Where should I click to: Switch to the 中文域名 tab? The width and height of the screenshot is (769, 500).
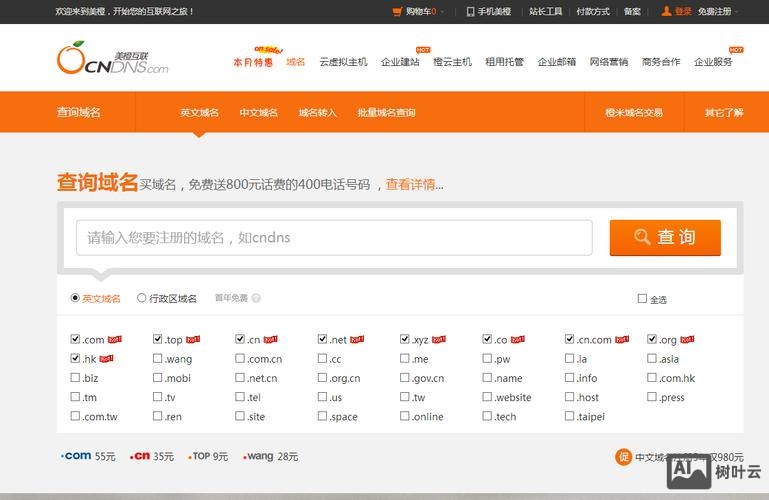click(258, 113)
